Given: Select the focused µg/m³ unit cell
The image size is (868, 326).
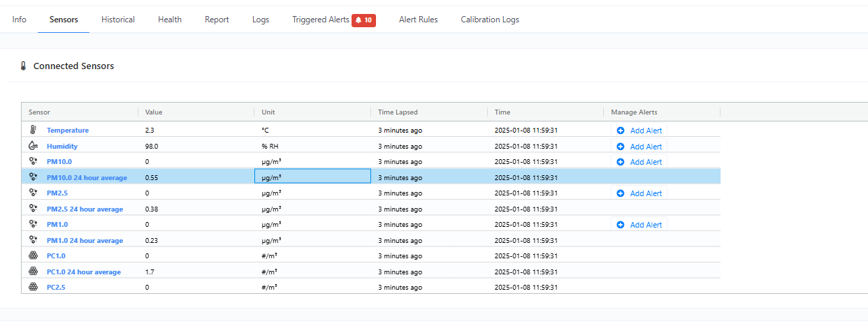Looking at the screenshot, I should tap(312, 177).
